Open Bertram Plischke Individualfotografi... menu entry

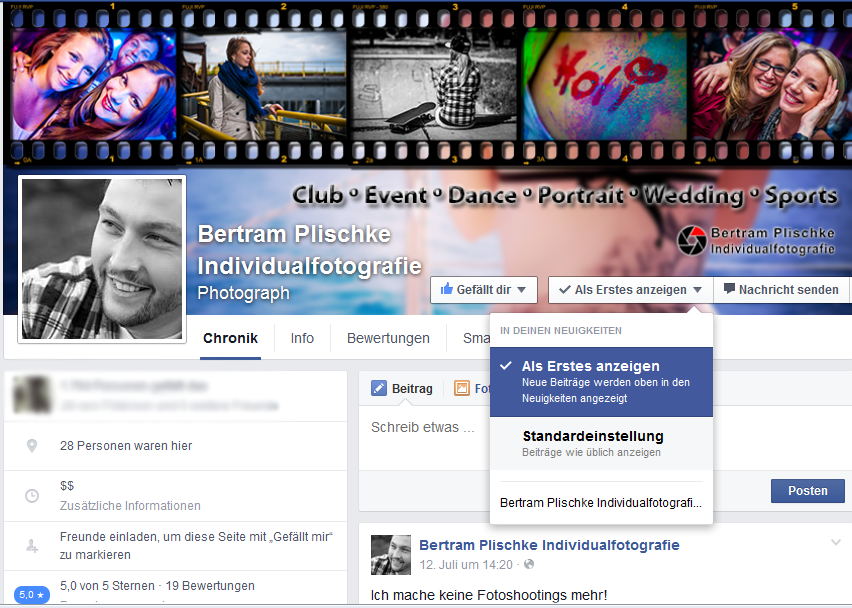pyautogui.click(x=601, y=503)
